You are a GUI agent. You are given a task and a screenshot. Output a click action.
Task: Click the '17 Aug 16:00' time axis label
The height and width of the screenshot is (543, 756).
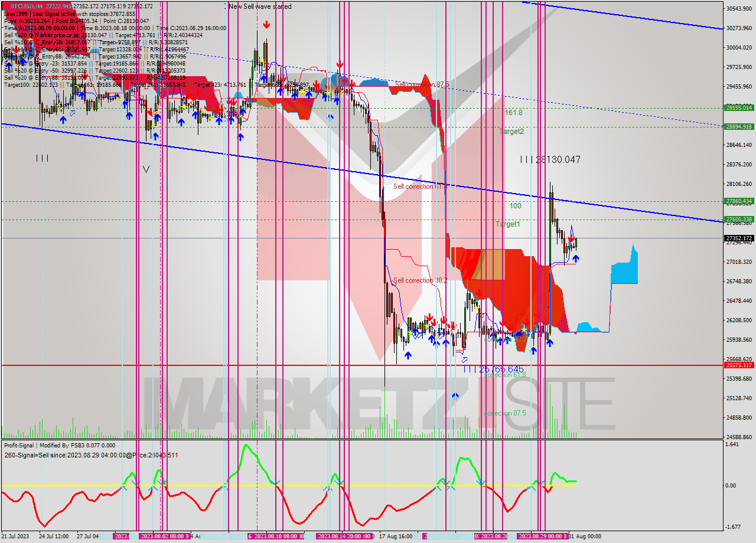tap(395, 537)
